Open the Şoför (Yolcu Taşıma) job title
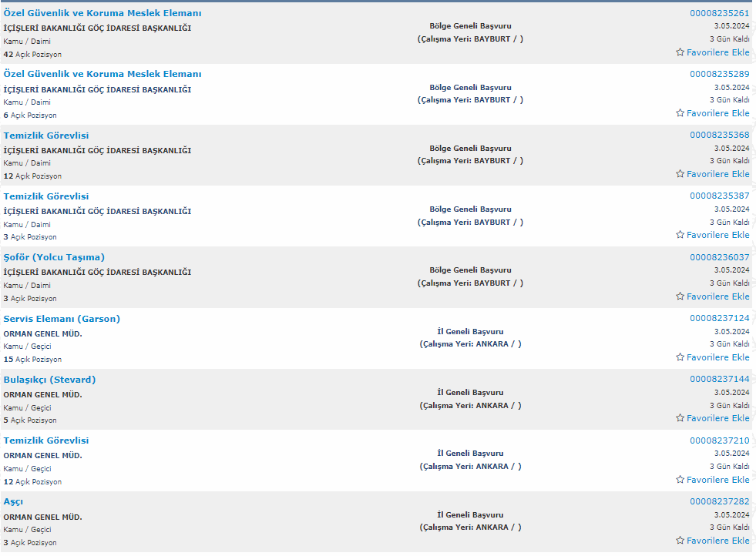 click(54, 257)
